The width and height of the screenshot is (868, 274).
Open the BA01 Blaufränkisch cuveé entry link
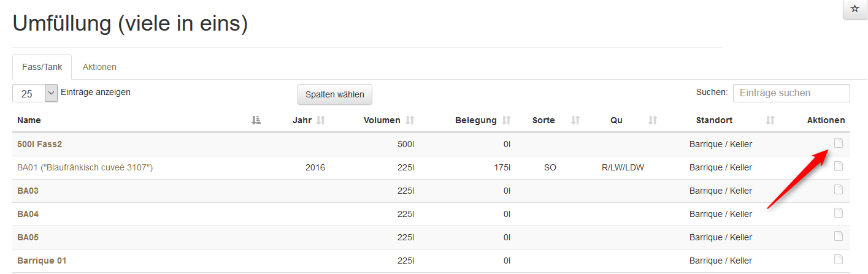pyautogui.click(x=85, y=167)
